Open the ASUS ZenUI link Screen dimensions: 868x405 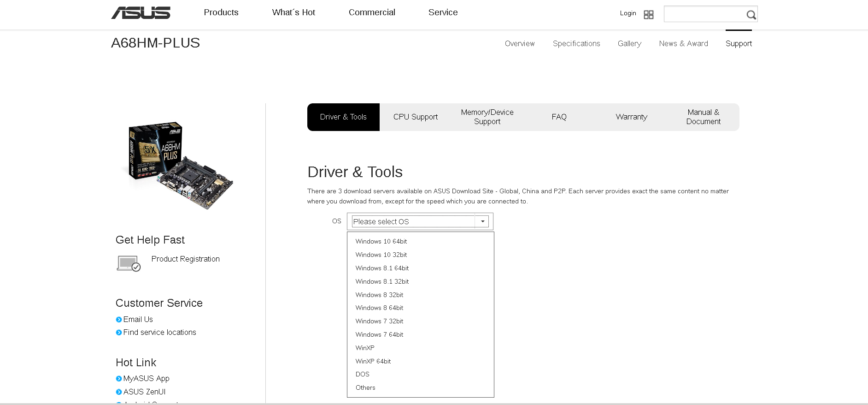144,392
